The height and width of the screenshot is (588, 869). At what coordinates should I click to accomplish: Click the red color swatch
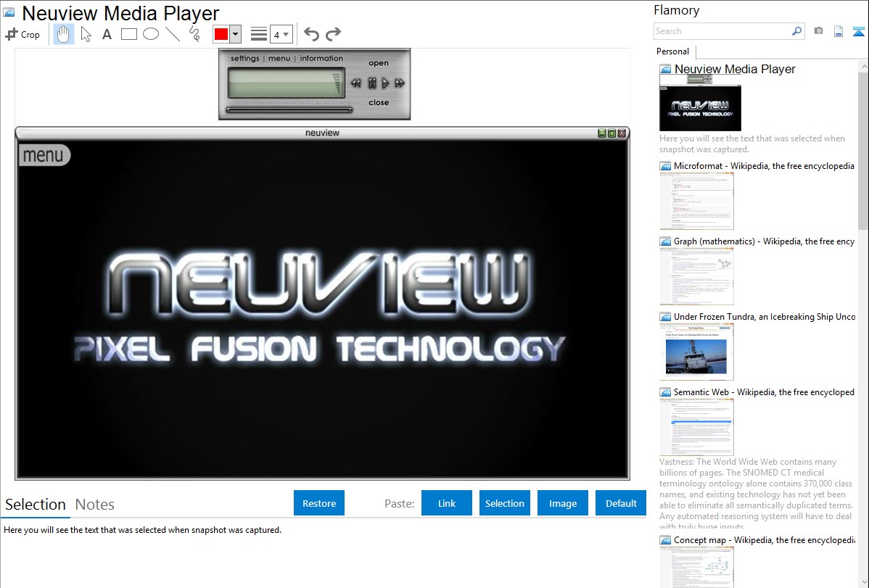coord(221,34)
